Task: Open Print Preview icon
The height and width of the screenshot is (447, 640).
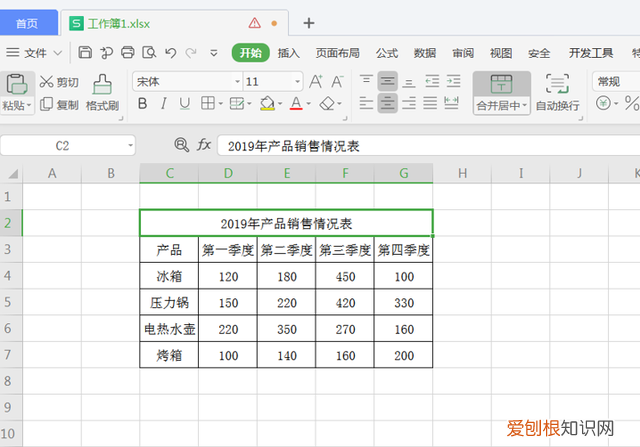Action: click(149, 52)
